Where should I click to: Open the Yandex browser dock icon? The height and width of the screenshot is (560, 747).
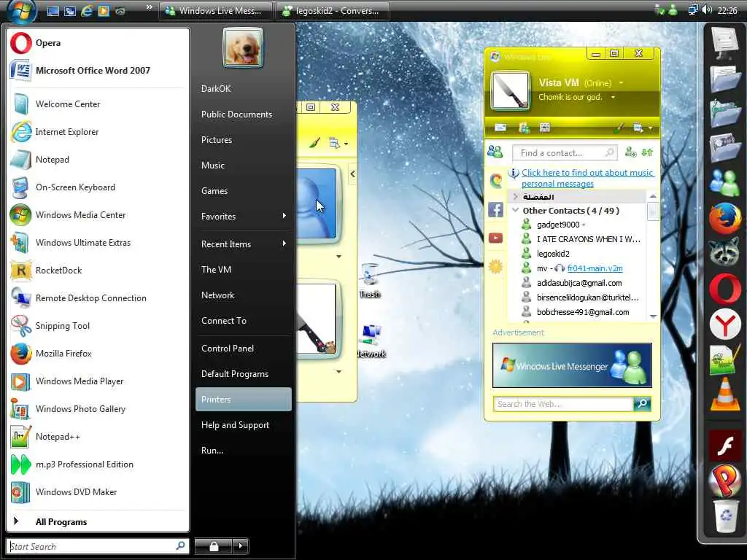(724, 325)
